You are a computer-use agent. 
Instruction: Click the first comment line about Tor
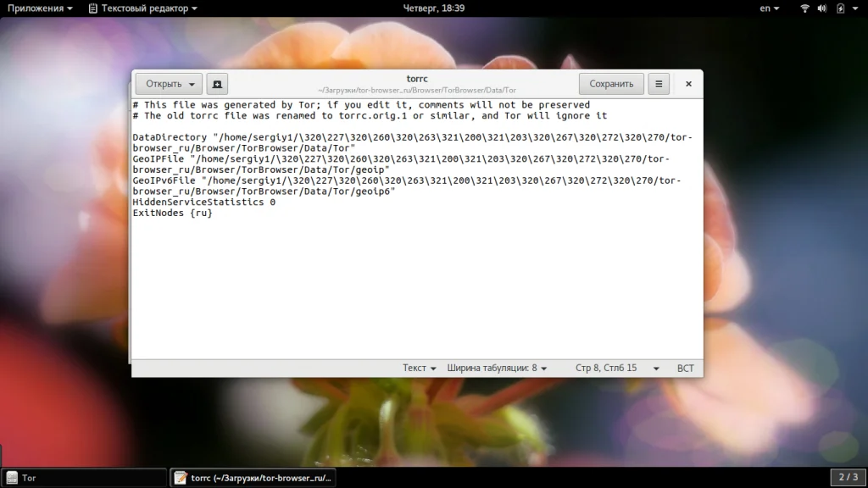point(361,105)
